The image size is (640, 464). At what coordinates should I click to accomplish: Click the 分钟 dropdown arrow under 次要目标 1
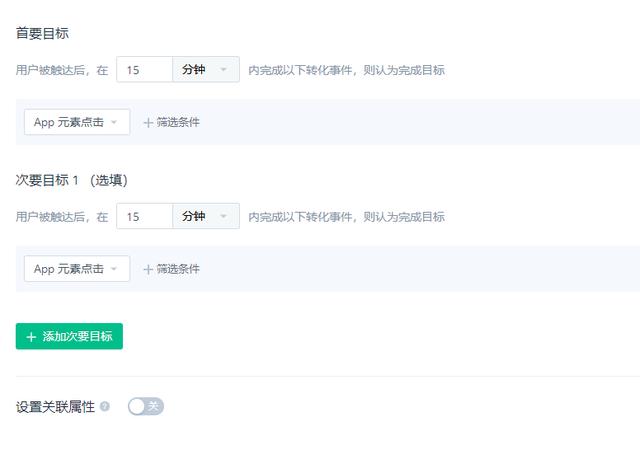coord(224,216)
